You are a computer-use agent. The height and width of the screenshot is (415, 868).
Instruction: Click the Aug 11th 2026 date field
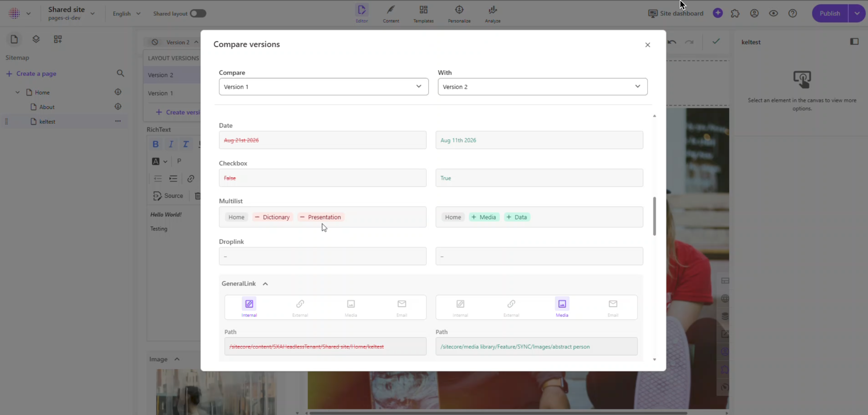(x=539, y=140)
